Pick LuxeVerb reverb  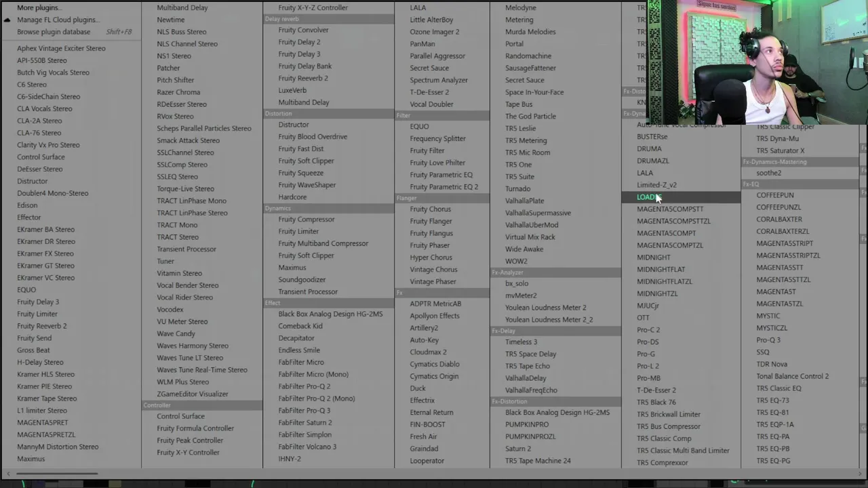coord(292,90)
